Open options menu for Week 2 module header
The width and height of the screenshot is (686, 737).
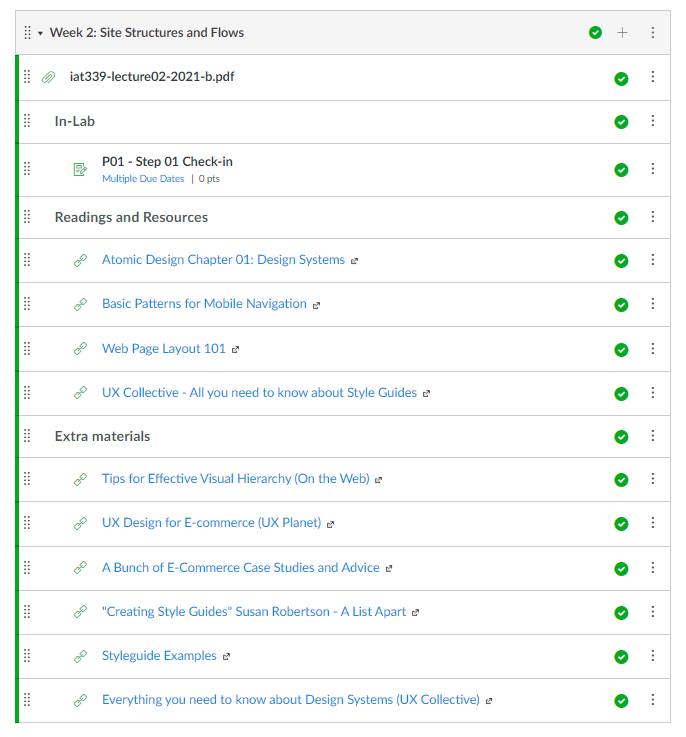pyautogui.click(x=653, y=33)
